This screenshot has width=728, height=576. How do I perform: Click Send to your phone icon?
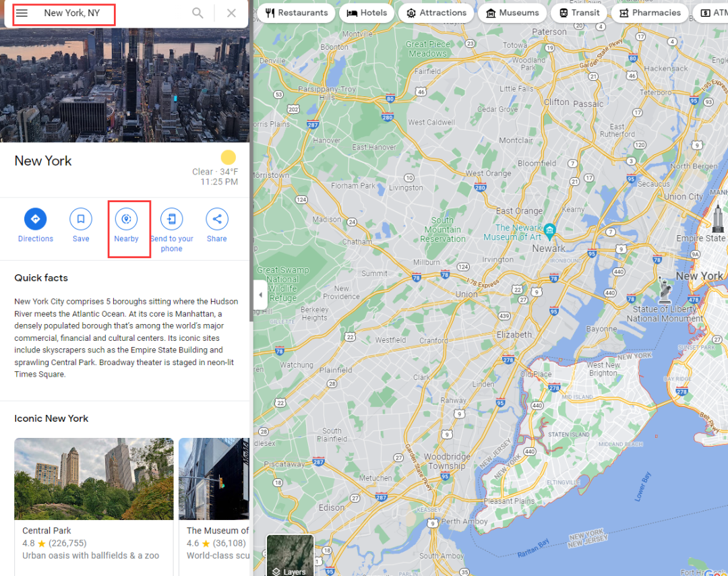(171, 219)
